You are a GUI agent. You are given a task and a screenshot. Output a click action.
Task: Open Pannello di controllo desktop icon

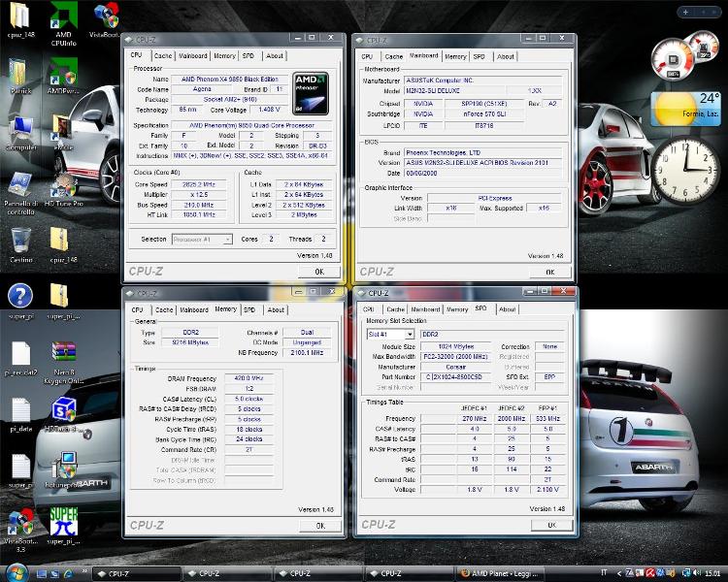tap(20, 194)
